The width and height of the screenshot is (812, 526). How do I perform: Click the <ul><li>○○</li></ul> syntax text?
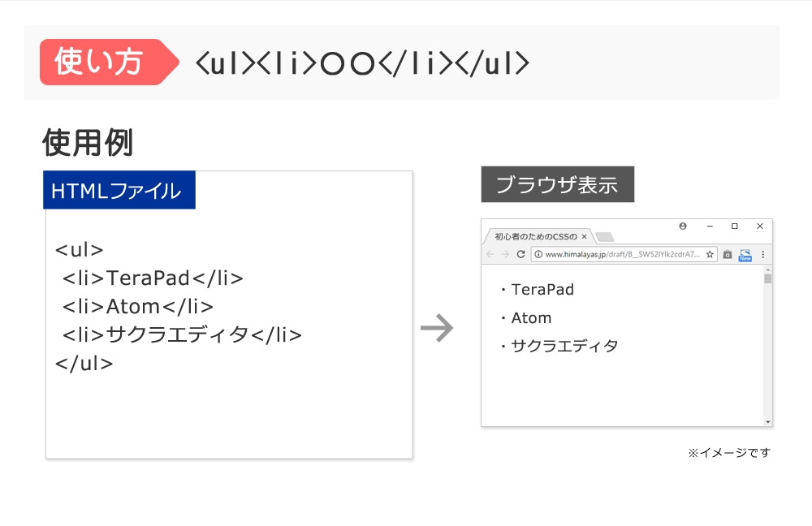(362, 63)
